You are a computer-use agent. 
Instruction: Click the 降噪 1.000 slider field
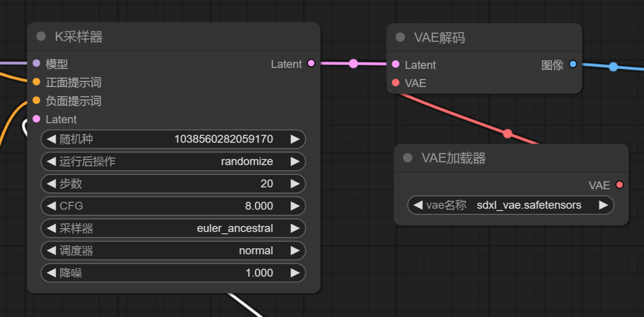click(x=173, y=273)
